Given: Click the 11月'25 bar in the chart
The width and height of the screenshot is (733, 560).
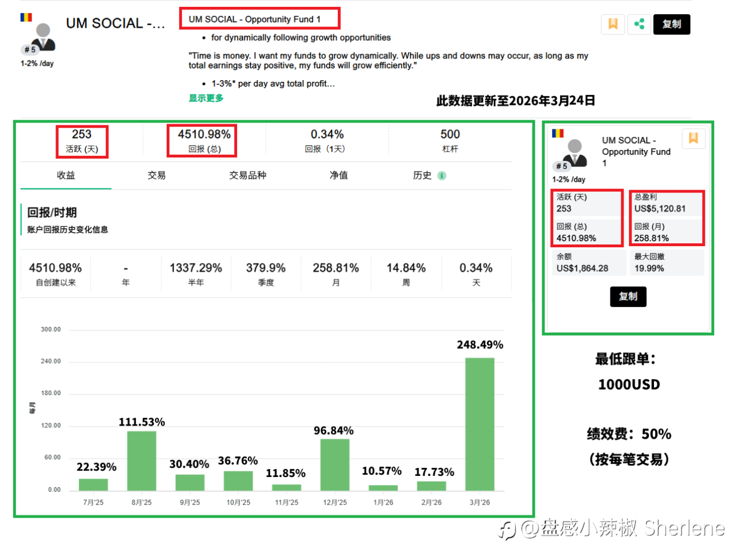Looking at the screenshot, I should 286,487.
